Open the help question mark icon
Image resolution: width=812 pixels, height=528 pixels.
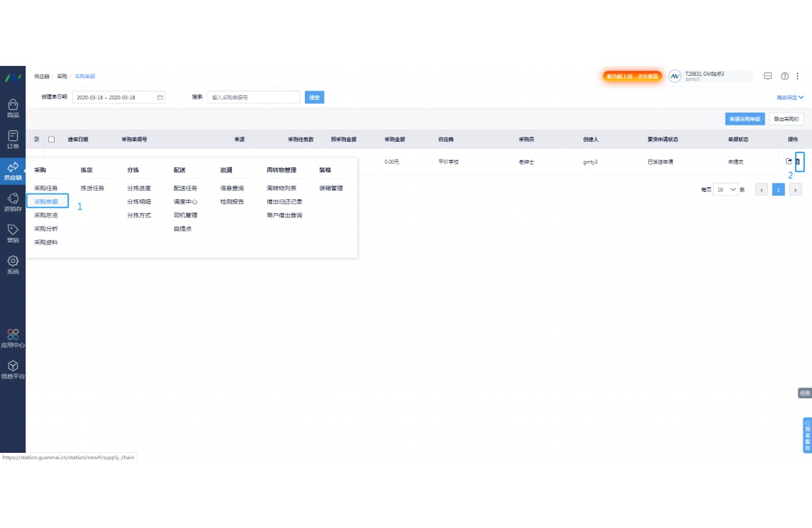click(784, 76)
